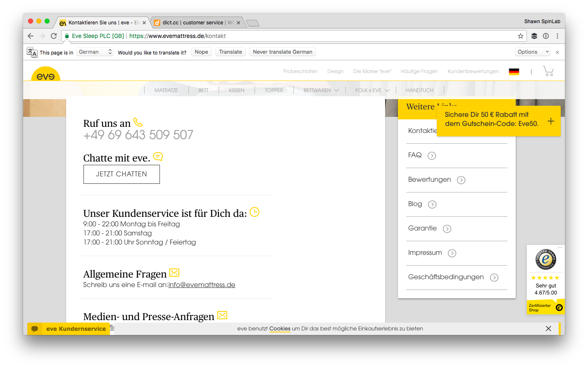This screenshot has width=588, height=368.
Task: Click the clock icon near Kundenservice heading
Action: (255, 212)
